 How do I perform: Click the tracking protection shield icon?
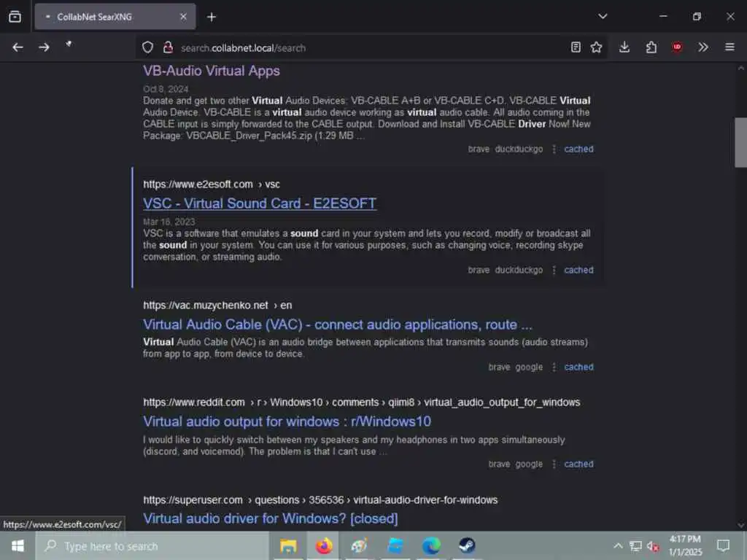pyautogui.click(x=147, y=47)
